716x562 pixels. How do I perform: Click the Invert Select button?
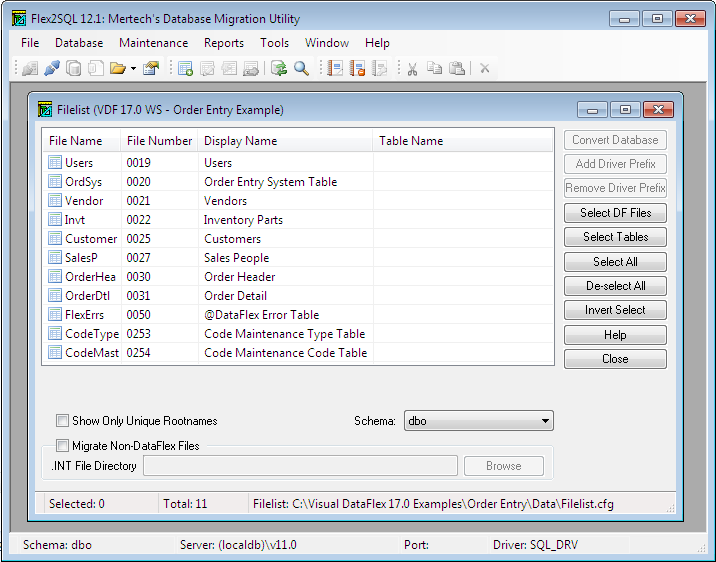[615, 310]
